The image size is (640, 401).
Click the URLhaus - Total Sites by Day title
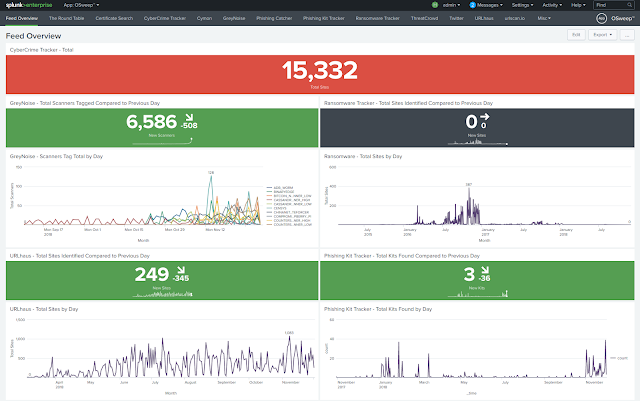click(44, 309)
